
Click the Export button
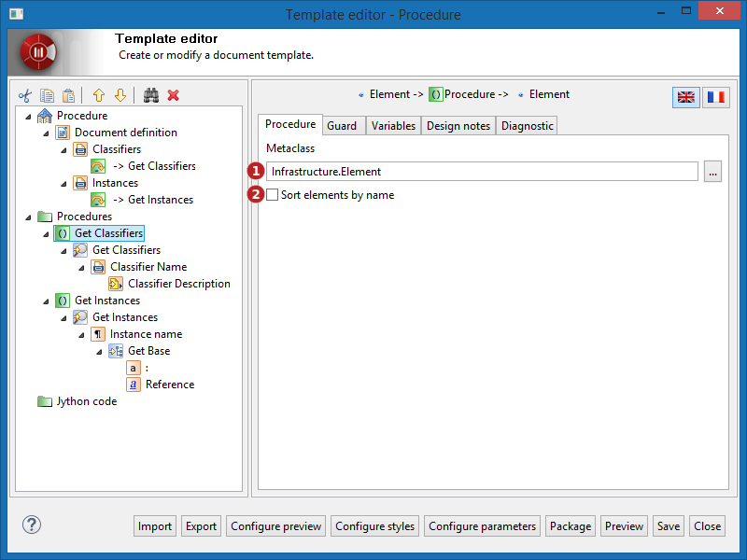pyautogui.click(x=201, y=526)
